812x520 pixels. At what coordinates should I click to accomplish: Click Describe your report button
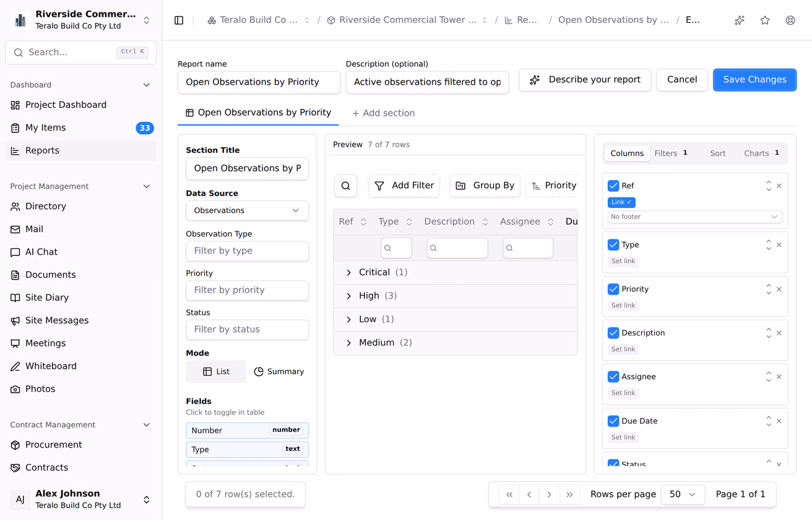(x=585, y=80)
